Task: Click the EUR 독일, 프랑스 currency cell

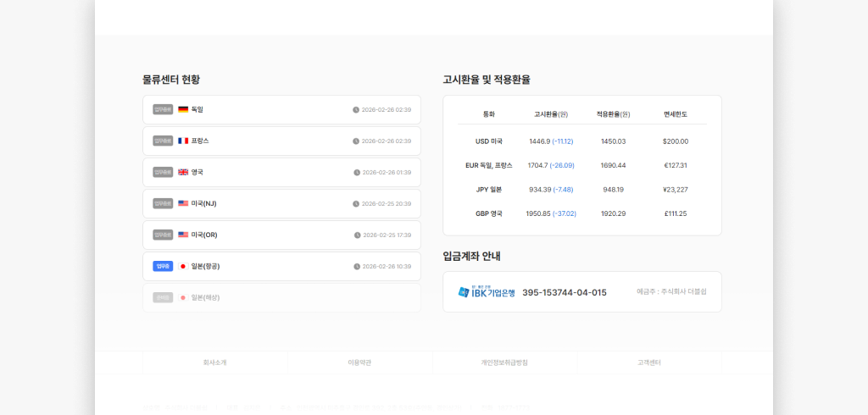Action: tap(489, 165)
